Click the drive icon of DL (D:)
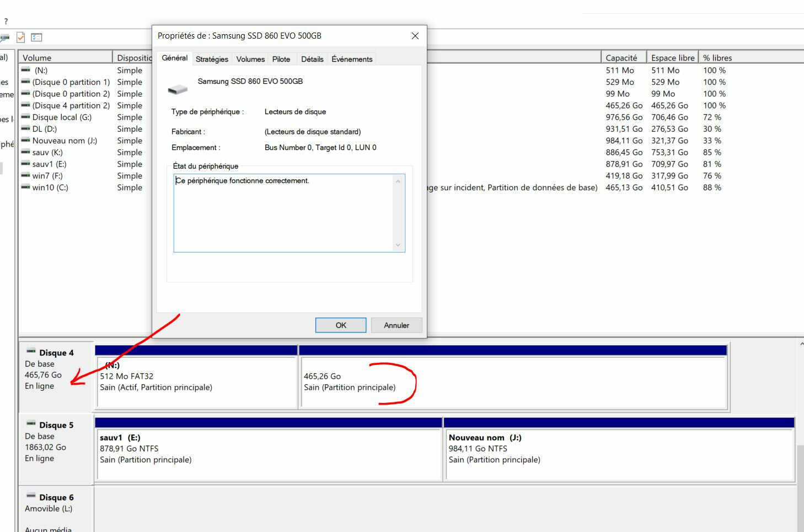804x532 pixels. click(x=25, y=128)
